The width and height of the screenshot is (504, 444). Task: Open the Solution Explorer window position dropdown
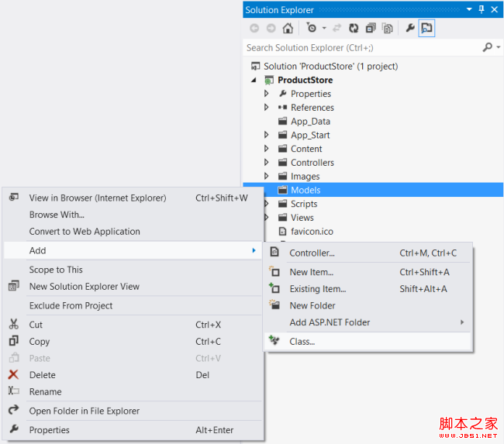tap(468, 9)
